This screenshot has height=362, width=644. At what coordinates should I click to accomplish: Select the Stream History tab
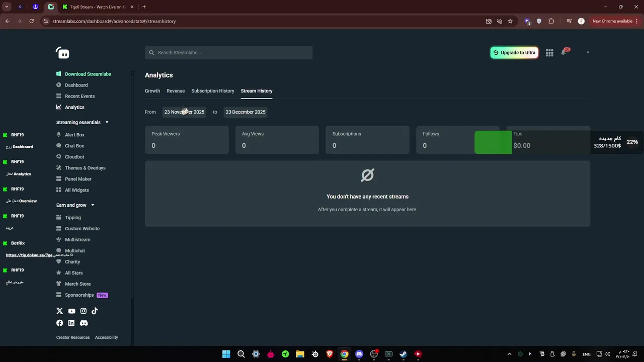click(x=257, y=91)
